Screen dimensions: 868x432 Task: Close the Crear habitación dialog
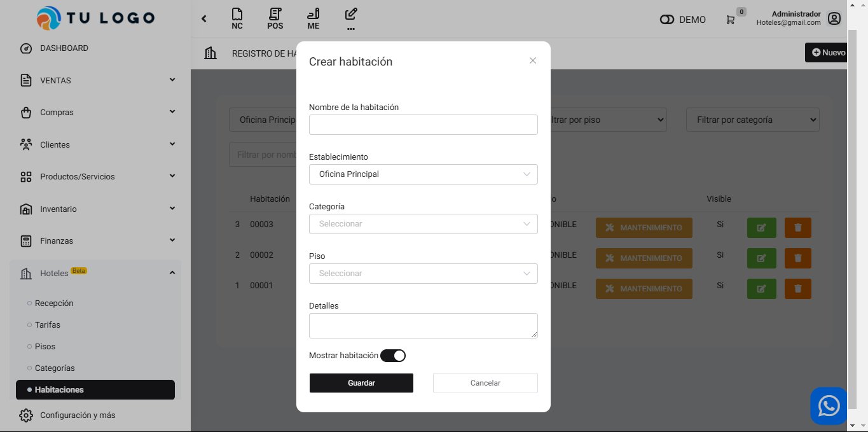(533, 60)
